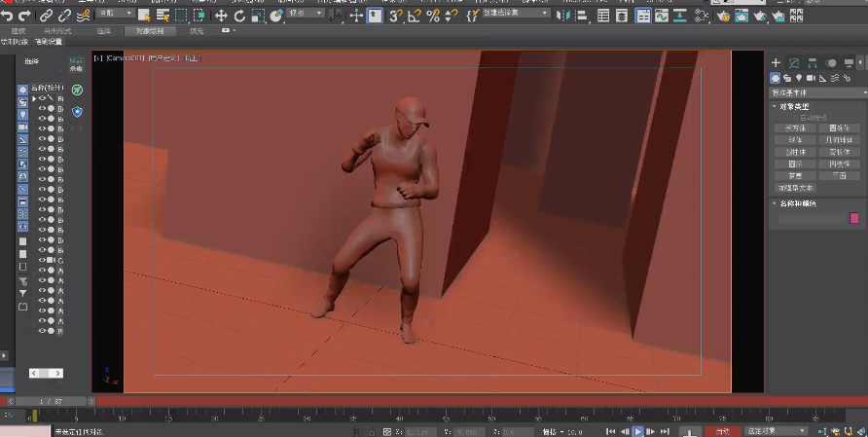Click the 长方体 primitive button

point(795,127)
